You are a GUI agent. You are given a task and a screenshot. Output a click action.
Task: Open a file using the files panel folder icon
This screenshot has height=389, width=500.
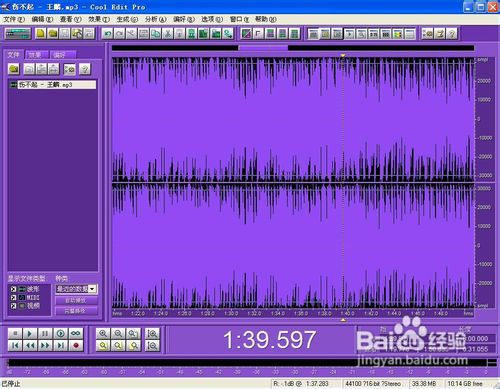14,69
